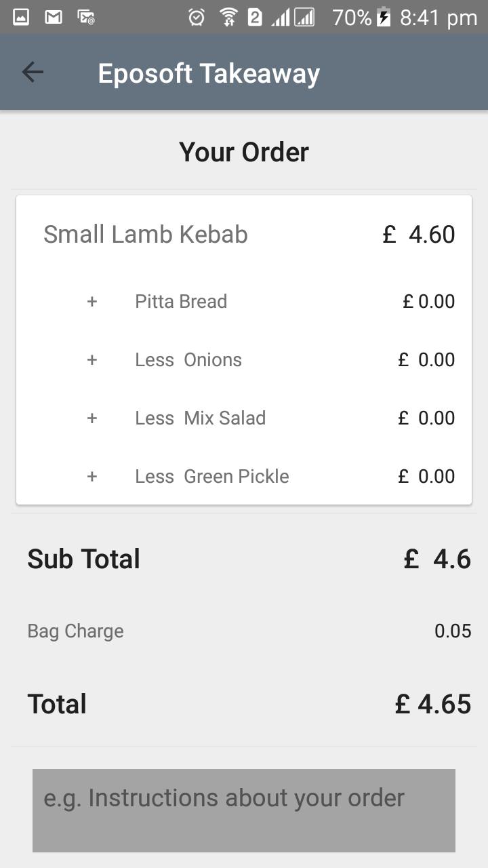This screenshot has height=868, width=488.
Task: Tap the Your Order heading
Action: (x=244, y=152)
